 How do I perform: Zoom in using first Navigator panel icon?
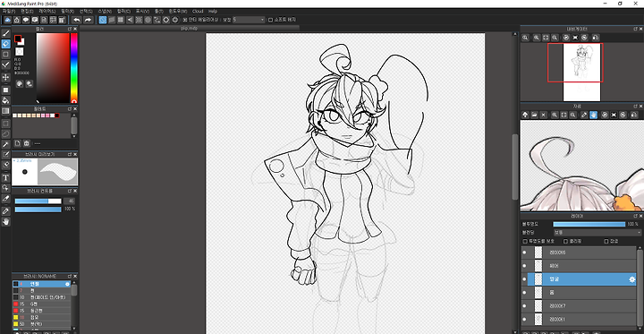(x=525, y=38)
